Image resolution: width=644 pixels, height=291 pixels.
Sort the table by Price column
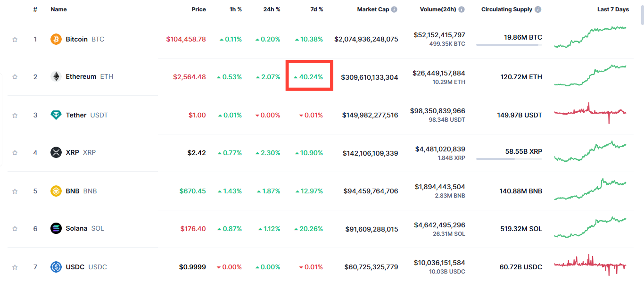pos(198,9)
